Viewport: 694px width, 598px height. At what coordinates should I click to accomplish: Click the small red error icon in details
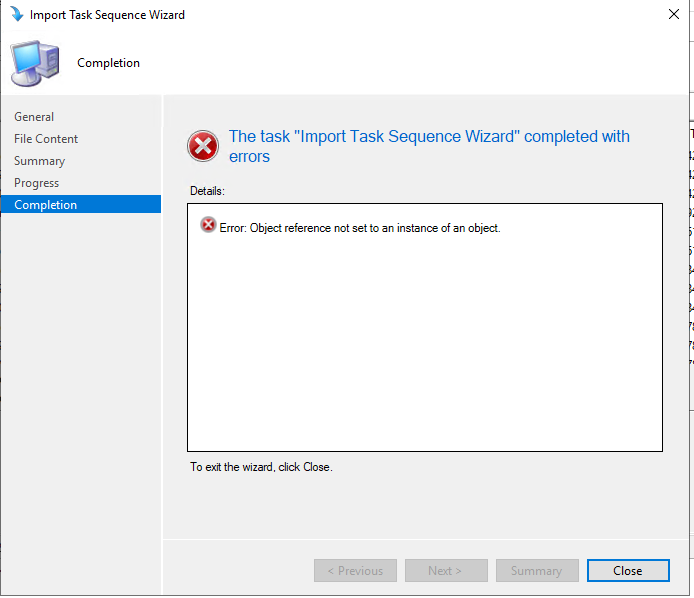point(208,225)
